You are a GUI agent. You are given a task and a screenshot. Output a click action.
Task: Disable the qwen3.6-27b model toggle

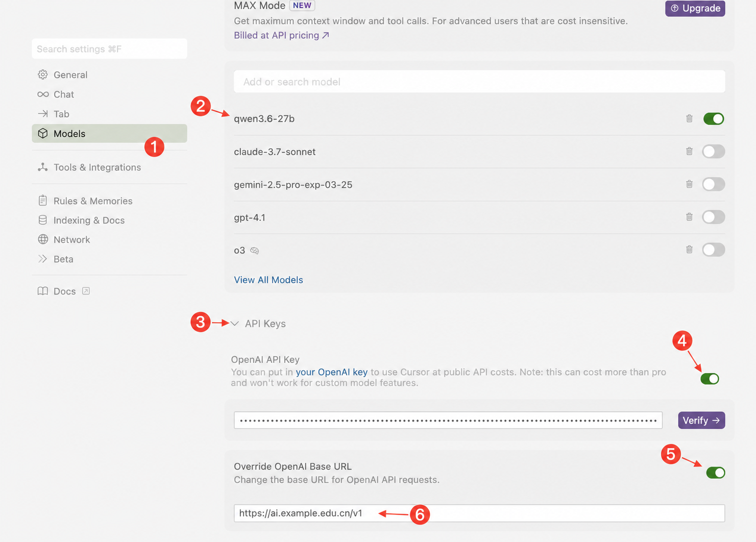(713, 119)
